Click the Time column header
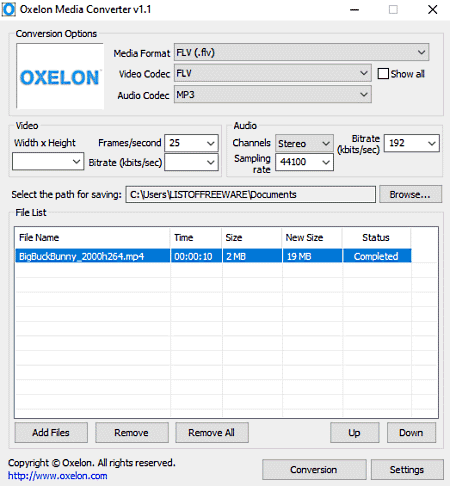Image resolution: width=450 pixels, height=486 pixels. click(196, 238)
